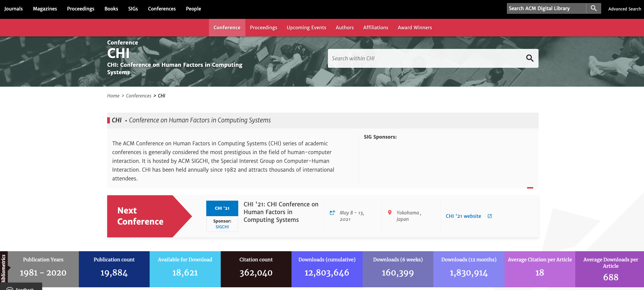Open the Bibliometrics side tab
Screen dimensions: 644x290
[x=4, y=269]
